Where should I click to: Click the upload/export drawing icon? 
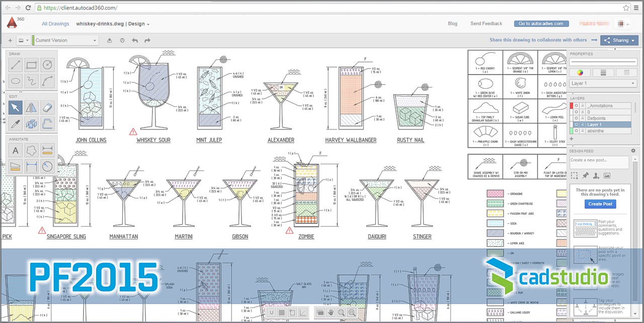pyautogui.click(x=110, y=40)
